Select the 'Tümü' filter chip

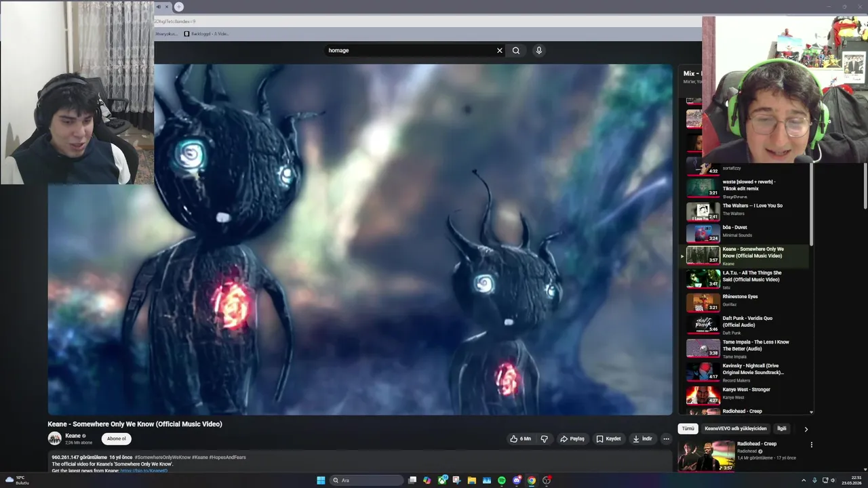tap(688, 428)
